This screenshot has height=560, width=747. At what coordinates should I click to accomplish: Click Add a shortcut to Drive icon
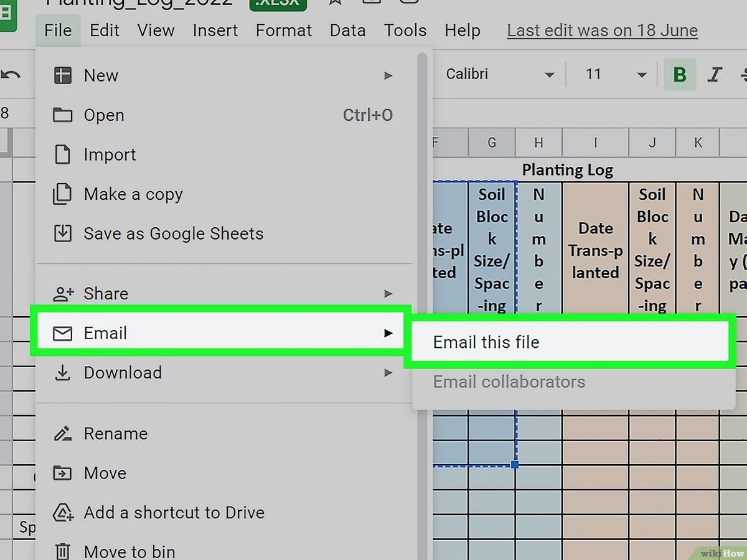coord(62,513)
